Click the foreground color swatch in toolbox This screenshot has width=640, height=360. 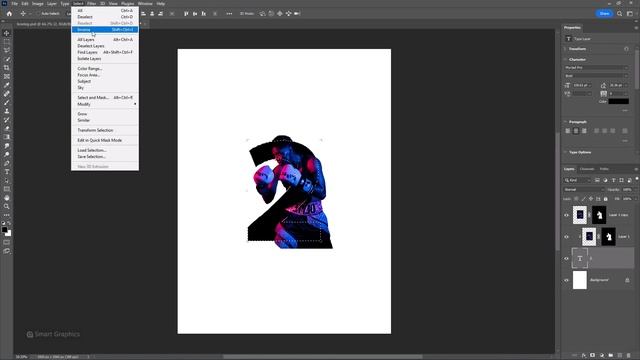pyautogui.click(x=4, y=230)
